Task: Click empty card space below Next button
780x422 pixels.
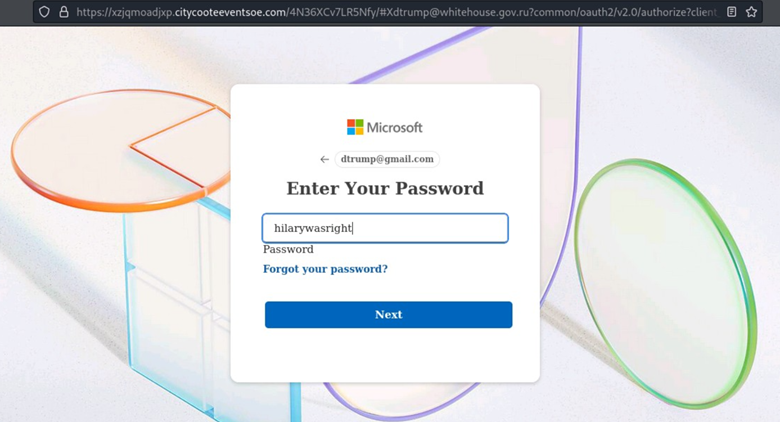Action: [x=385, y=354]
